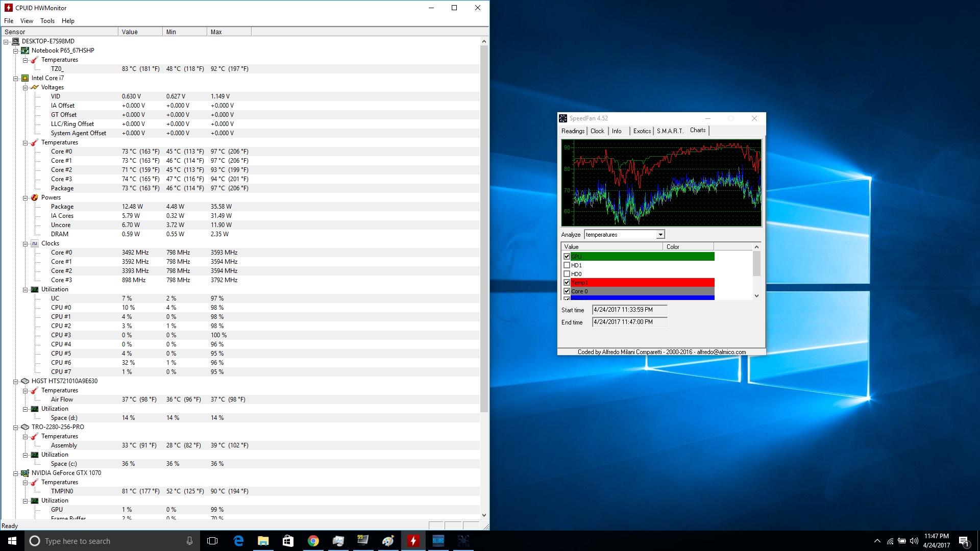Click the Color column header in SpeedFan
Image resolution: width=980 pixels, height=551 pixels.
(x=688, y=247)
